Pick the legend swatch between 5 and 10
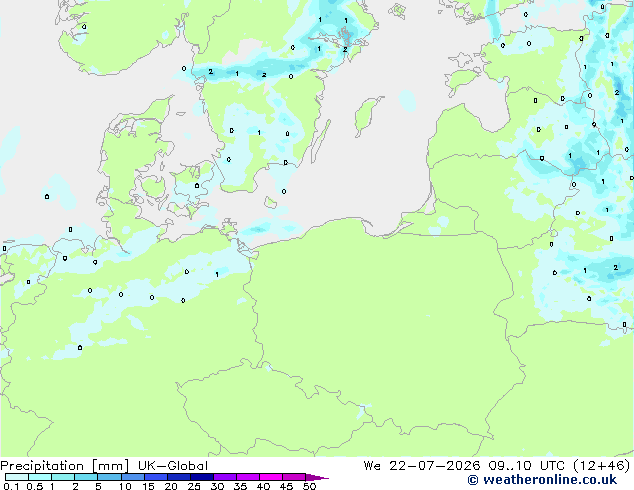Screen dimensions: 634x490 (109, 477)
